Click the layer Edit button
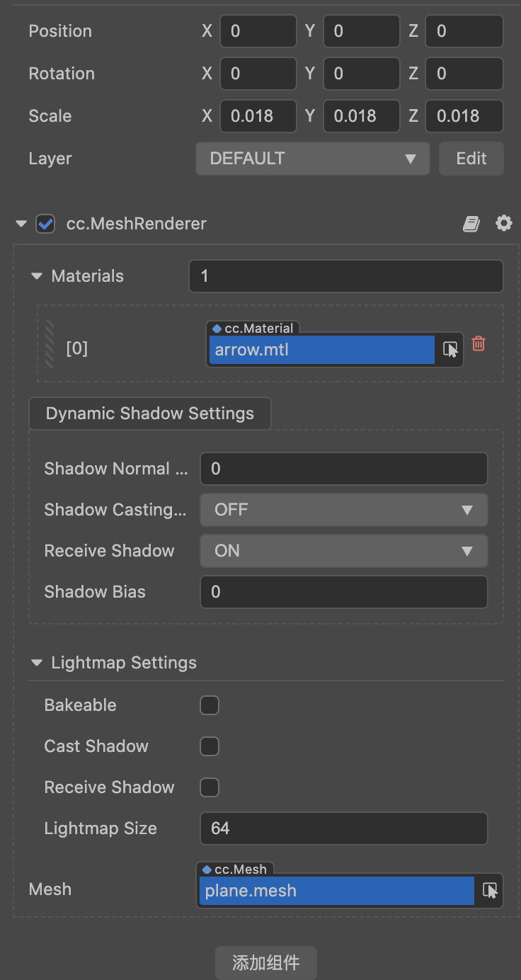Image resolution: width=521 pixels, height=980 pixels. click(x=471, y=159)
